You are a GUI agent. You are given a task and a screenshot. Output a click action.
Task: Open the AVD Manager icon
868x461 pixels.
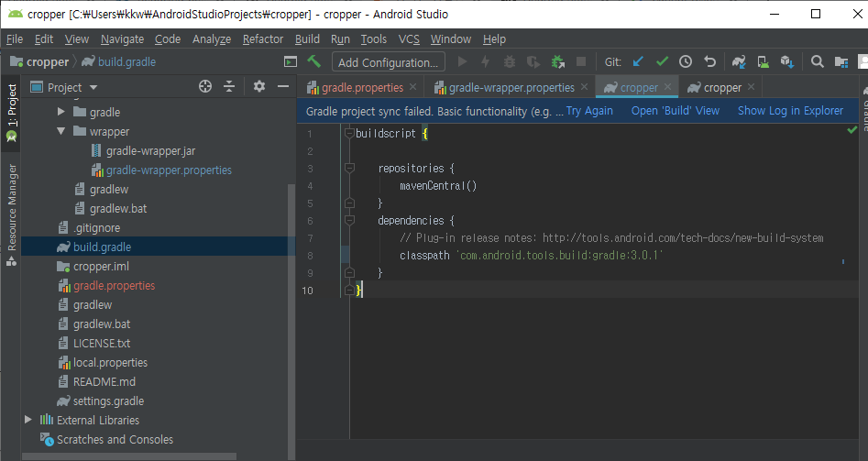click(763, 62)
